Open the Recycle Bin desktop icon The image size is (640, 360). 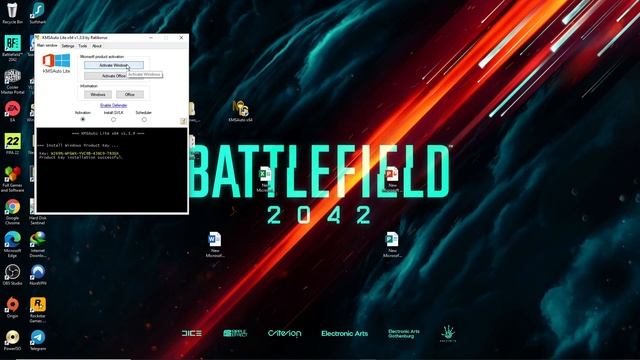pos(12,12)
